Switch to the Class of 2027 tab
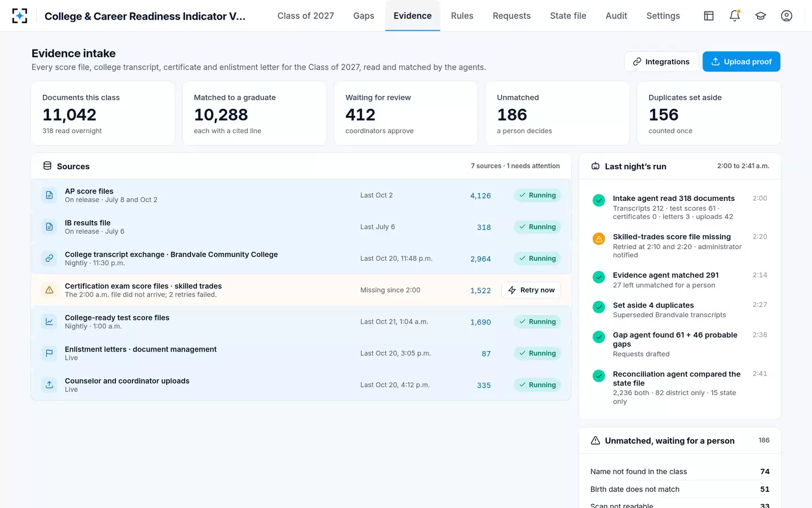Viewport: 812px width, 508px height. tap(306, 16)
